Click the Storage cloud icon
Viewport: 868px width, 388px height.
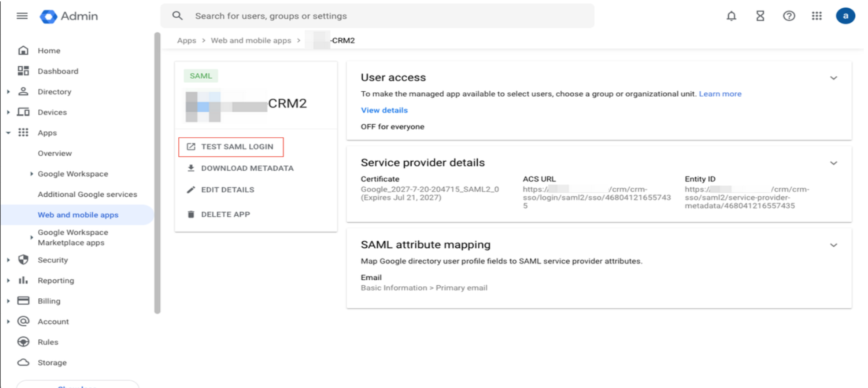[x=23, y=363]
